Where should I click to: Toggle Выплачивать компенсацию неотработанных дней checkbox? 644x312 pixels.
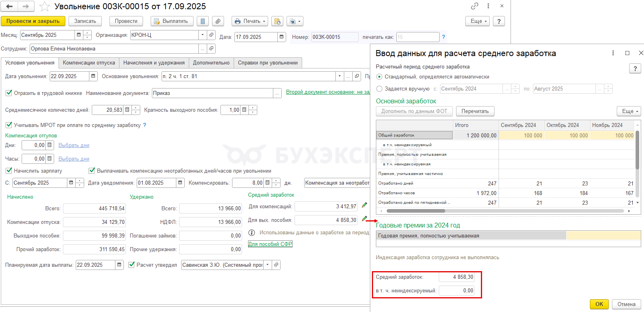92,171
